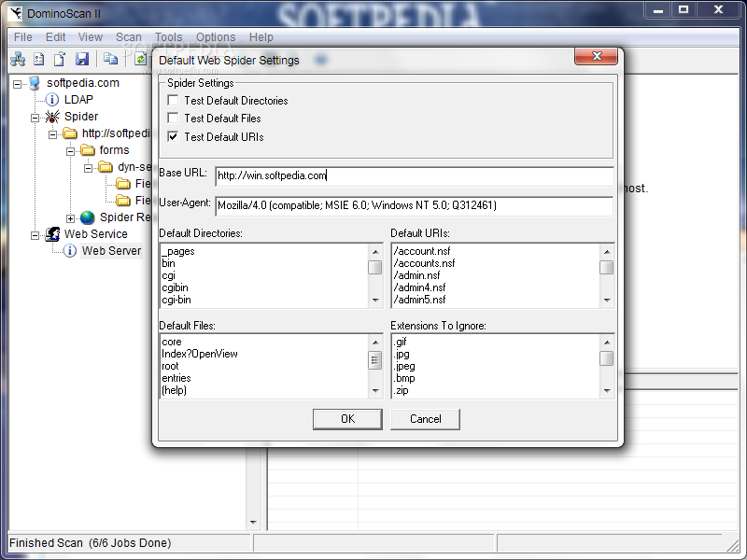Cancel the spider settings dialog
This screenshot has height=560, width=747.
click(x=426, y=419)
